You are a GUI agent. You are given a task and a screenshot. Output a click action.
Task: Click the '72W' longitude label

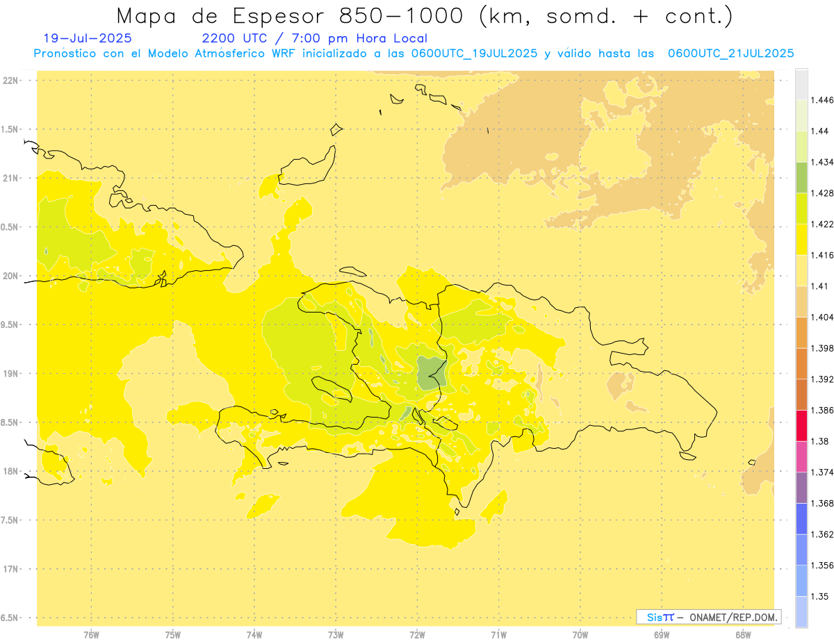point(417,634)
